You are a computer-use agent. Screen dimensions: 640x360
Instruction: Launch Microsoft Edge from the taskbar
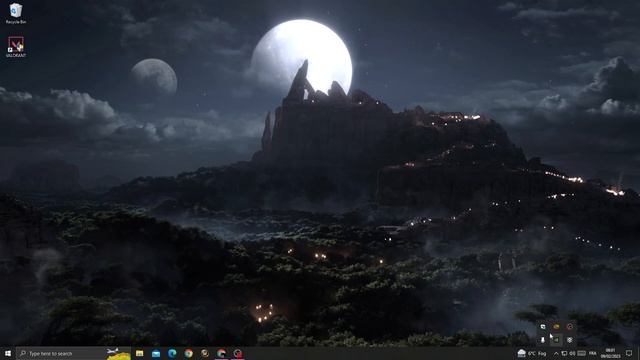coord(172,353)
